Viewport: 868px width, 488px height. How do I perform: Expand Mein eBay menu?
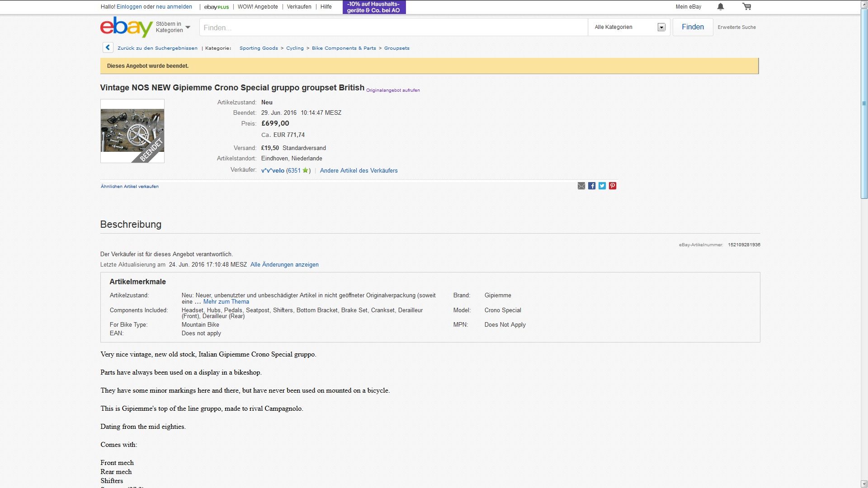688,7
